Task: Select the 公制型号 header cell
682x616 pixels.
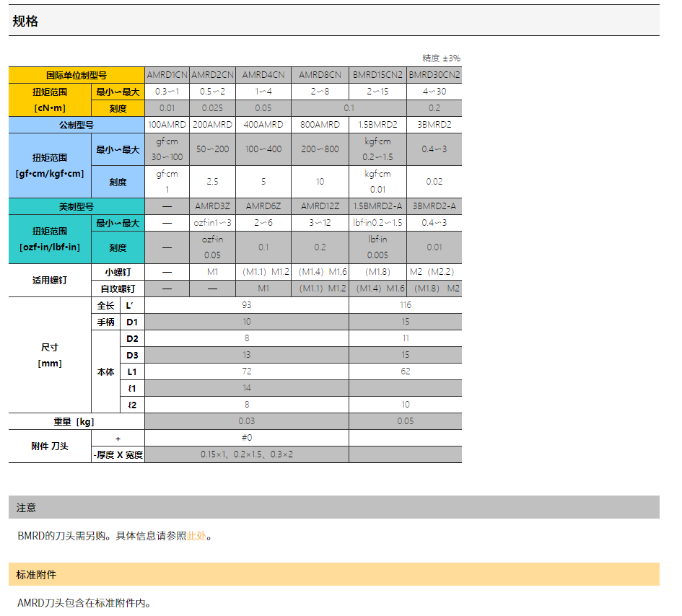Action: [x=76, y=125]
